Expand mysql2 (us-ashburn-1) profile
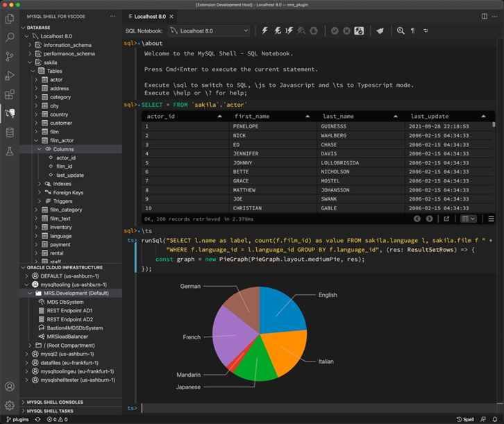504x424 pixels. coord(26,354)
